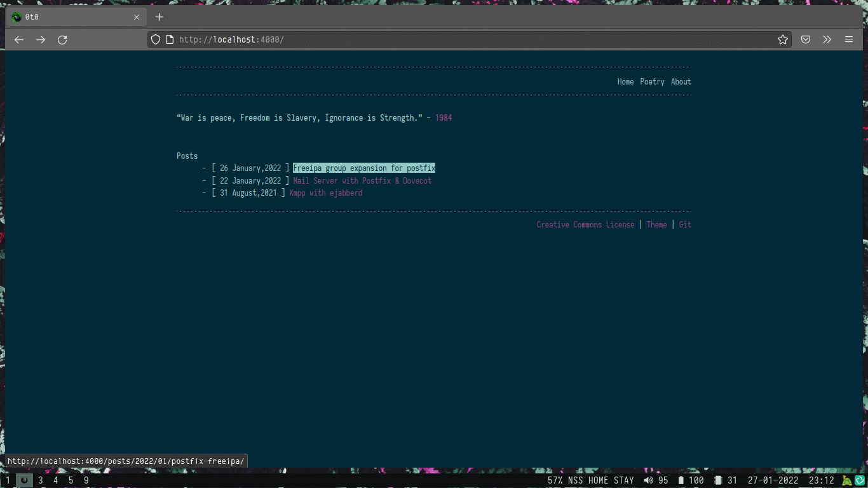868x488 pixels.
Task: Switch to workspace 5 in status bar
Action: [x=71, y=480]
